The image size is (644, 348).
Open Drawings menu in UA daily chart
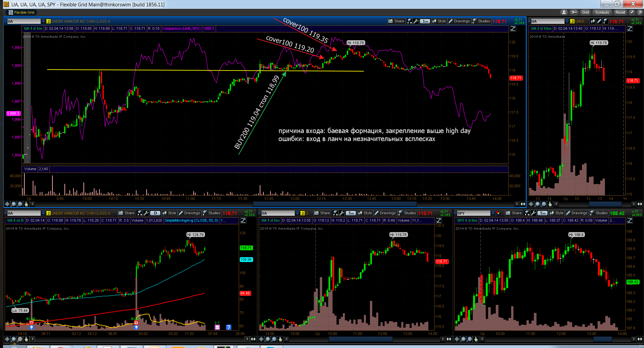click(x=189, y=213)
